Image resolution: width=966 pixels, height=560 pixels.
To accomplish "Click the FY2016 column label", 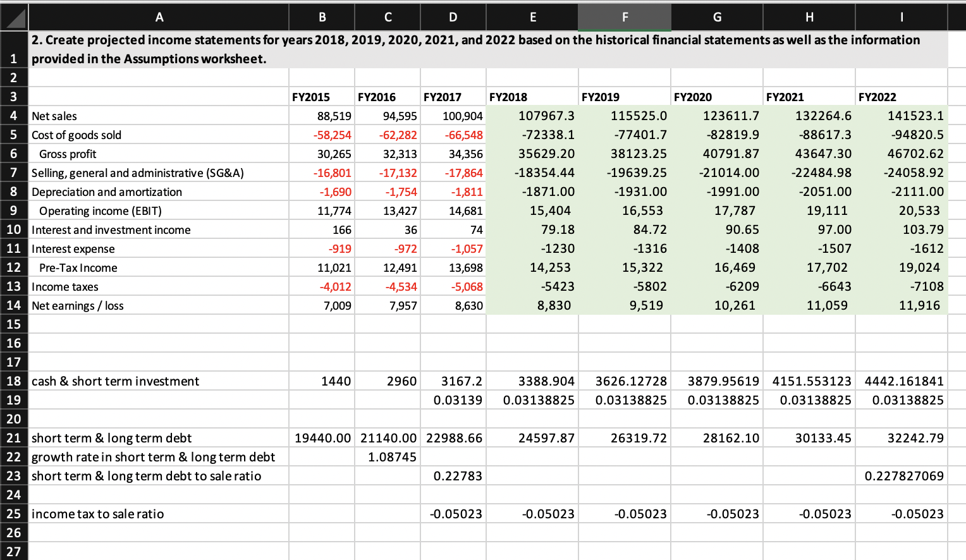I will coord(377,97).
